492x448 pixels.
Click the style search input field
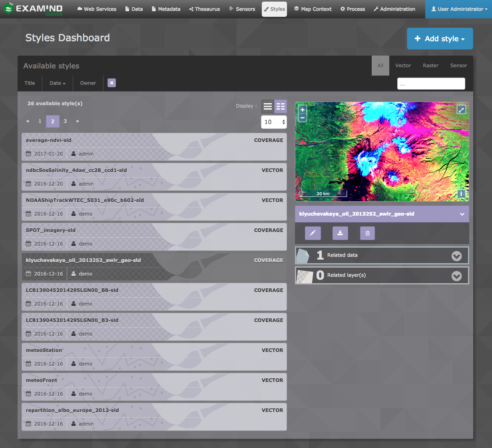(431, 84)
